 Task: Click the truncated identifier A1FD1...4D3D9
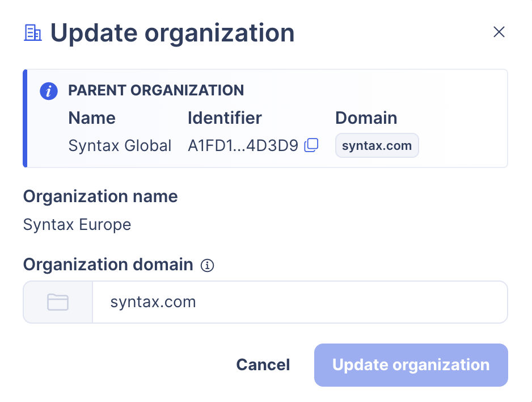pyautogui.click(x=243, y=146)
